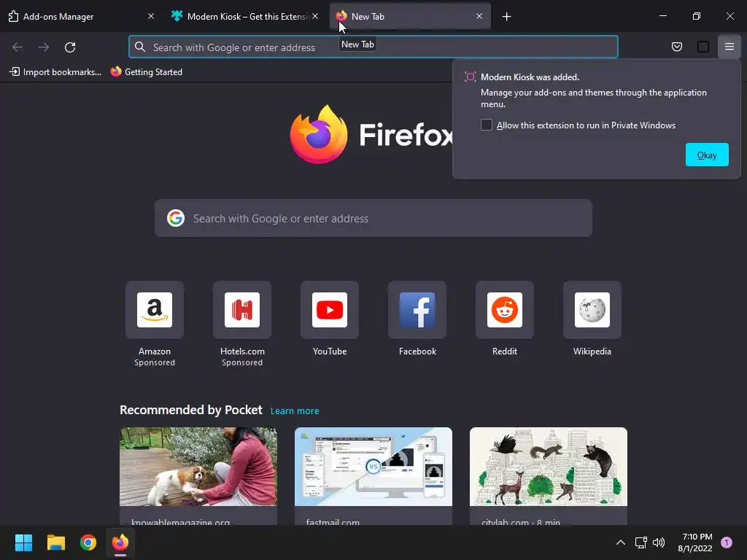This screenshot has width=747, height=560.
Task: Expand the system tray hidden icons chevron
Action: coord(621,542)
